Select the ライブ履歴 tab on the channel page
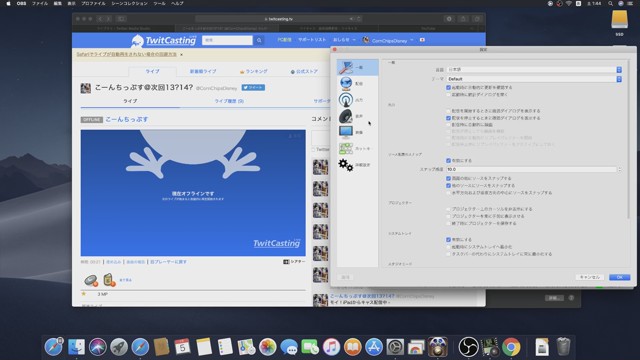 pos(229,101)
